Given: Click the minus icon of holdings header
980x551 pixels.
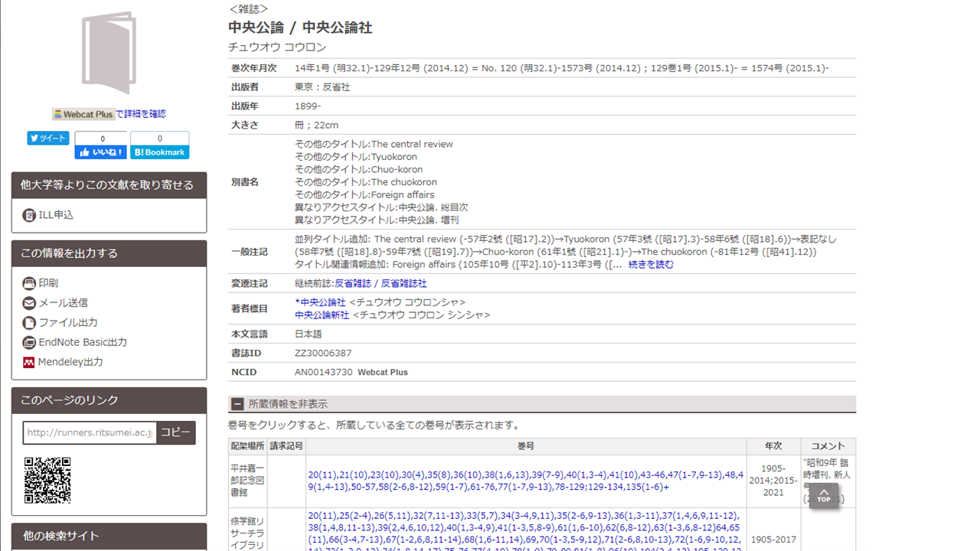Looking at the screenshot, I should point(238,404).
